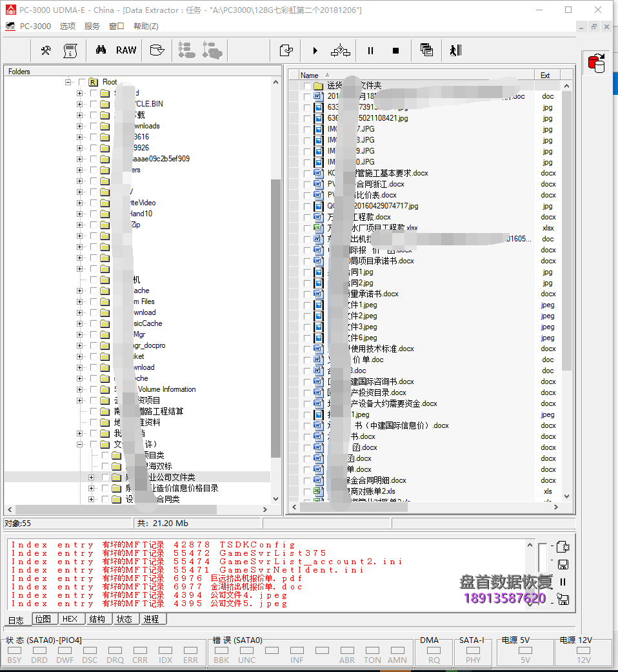Expand the 造价信息价格目录 folder node
Viewport: 618px width, 672px height.
pos(91,488)
